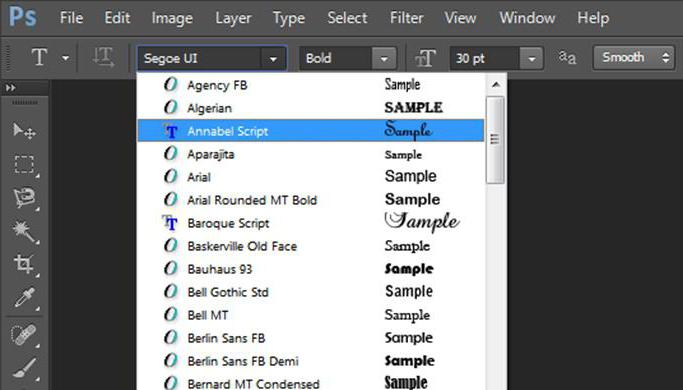Open the Image menu
Image resolution: width=683 pixels, height=390 pixels.
point(172,18)
